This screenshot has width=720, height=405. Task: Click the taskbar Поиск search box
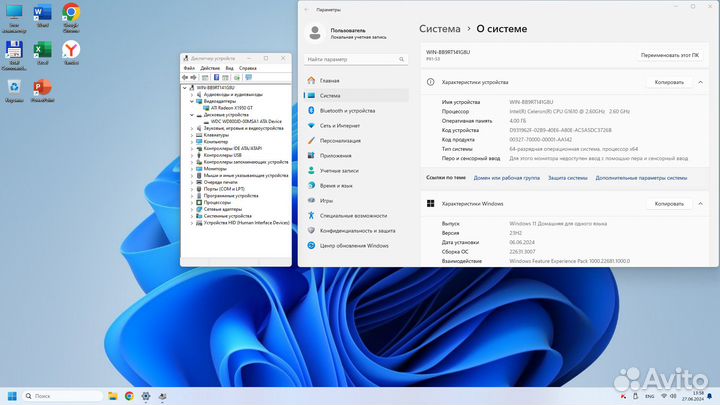62,396
